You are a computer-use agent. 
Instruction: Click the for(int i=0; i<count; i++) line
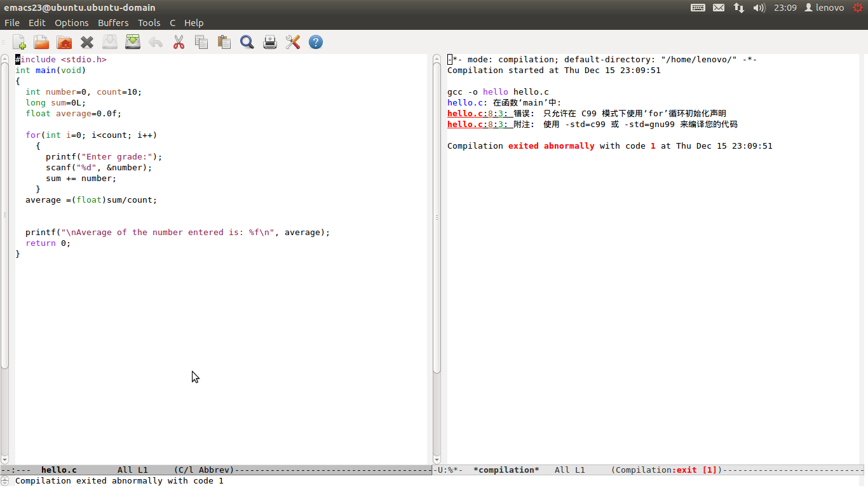pyautogui.click(x=92, y=135)
